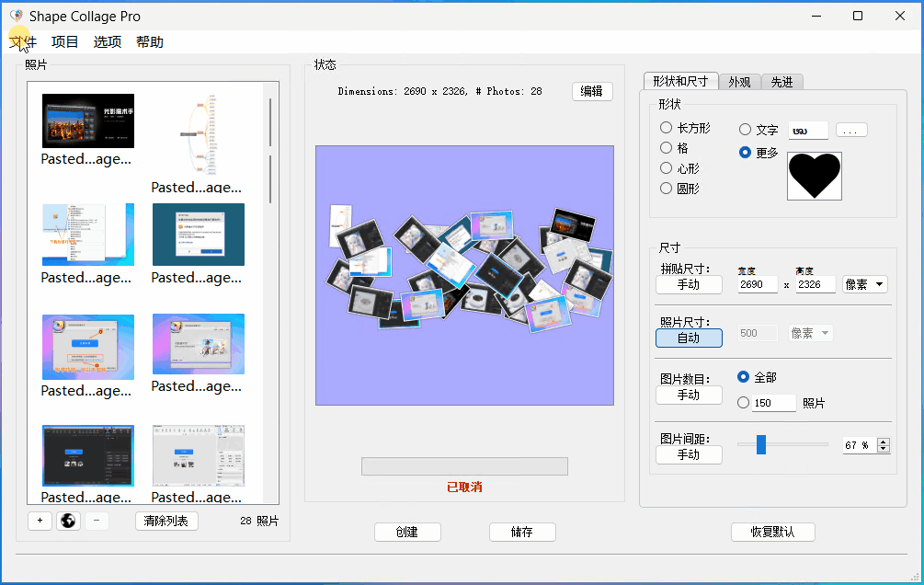Click the 恢复默认 button

coord(772,532)
